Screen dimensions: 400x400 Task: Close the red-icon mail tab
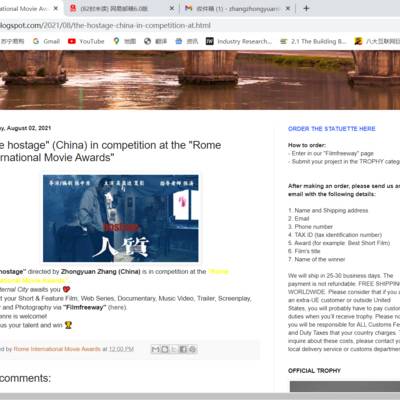pos(172,8)
